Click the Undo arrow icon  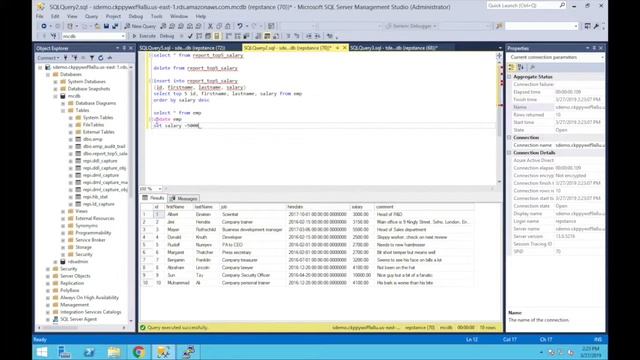click(240, 26)
